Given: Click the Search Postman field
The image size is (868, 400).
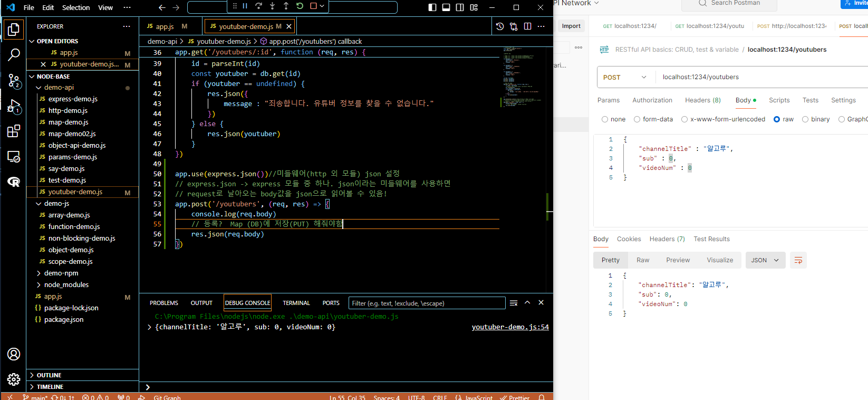Looking at the screenshot, I should click(x=729, y=4).
